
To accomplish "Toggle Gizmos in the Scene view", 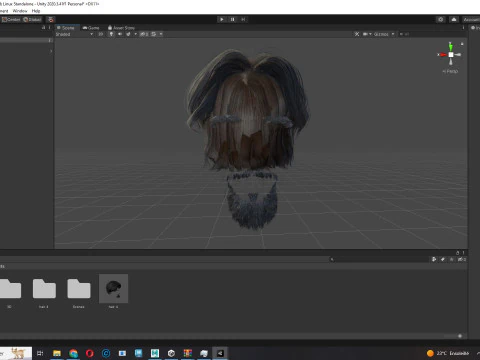I will click(x=381, y=34).
